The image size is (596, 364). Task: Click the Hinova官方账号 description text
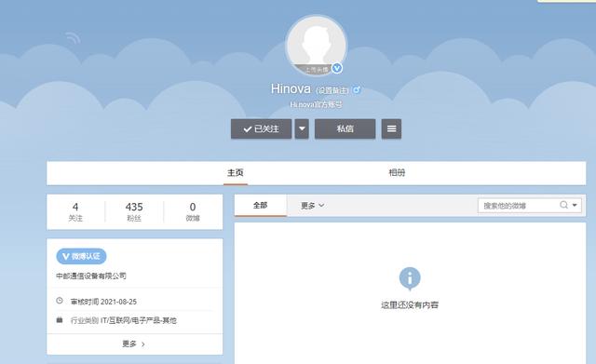tap(317, 104)
